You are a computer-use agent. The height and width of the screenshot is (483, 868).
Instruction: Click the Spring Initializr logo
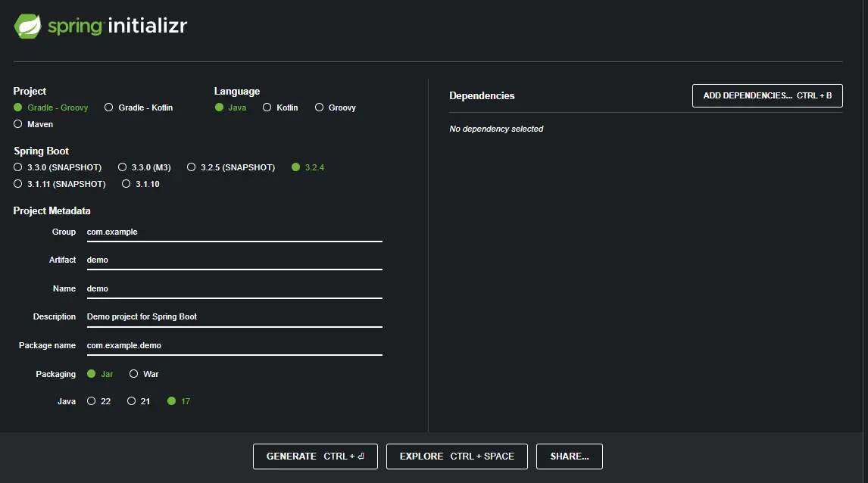pyautogui.click(x=101, y=26)
